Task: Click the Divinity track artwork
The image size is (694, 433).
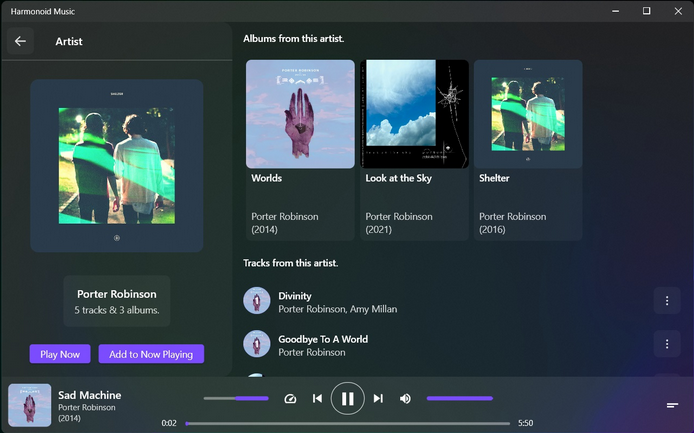Action: (257, 301)
